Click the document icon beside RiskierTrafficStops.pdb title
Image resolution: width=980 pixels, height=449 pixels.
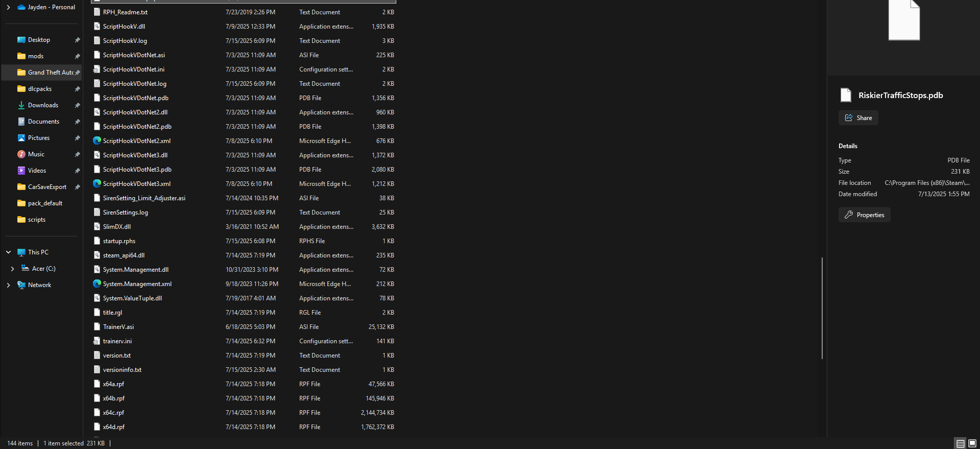tap(846, 95)
